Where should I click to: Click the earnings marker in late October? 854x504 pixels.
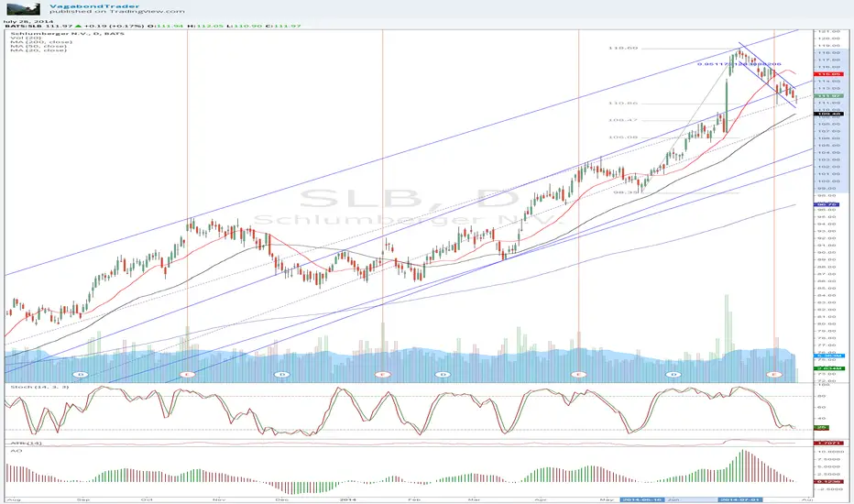click(x=187, y=375)
